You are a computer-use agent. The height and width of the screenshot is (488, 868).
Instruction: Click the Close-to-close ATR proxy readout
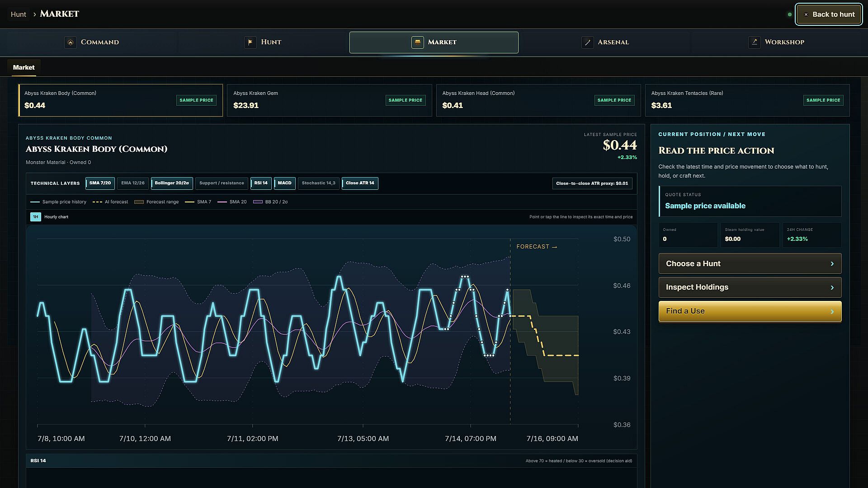[592, 183]
